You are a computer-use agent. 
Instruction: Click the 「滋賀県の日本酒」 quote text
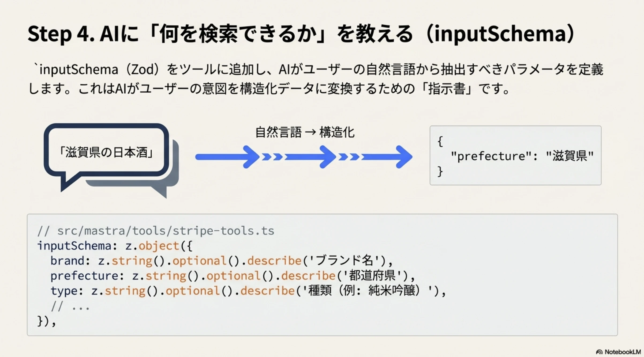[x=106, y=153]
